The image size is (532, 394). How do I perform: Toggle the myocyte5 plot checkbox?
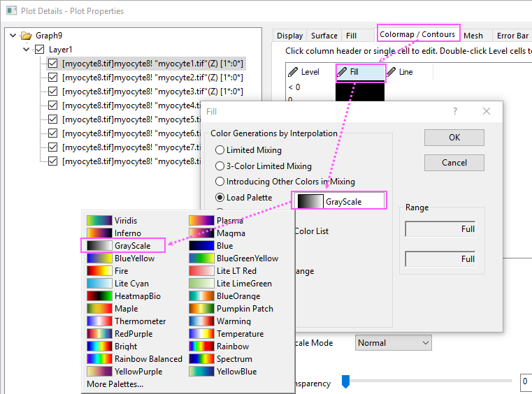[52, 119]
